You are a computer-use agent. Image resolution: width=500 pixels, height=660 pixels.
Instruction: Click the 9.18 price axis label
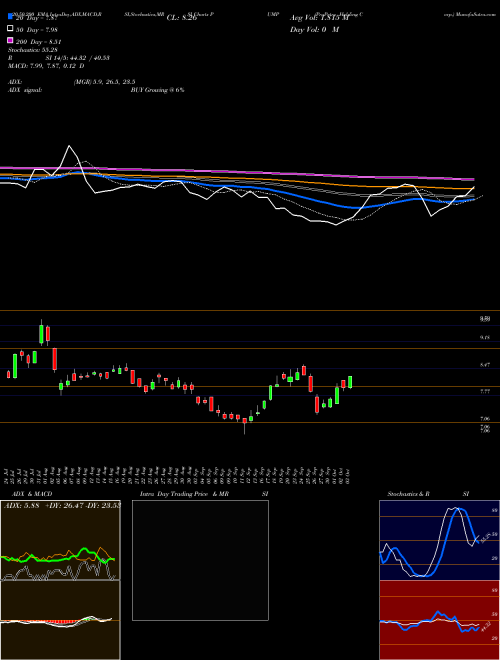[x=485, y=337]
